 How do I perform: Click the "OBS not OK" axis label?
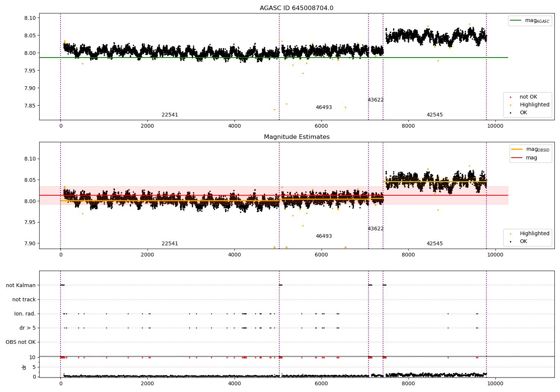click(x=21, y=342)
